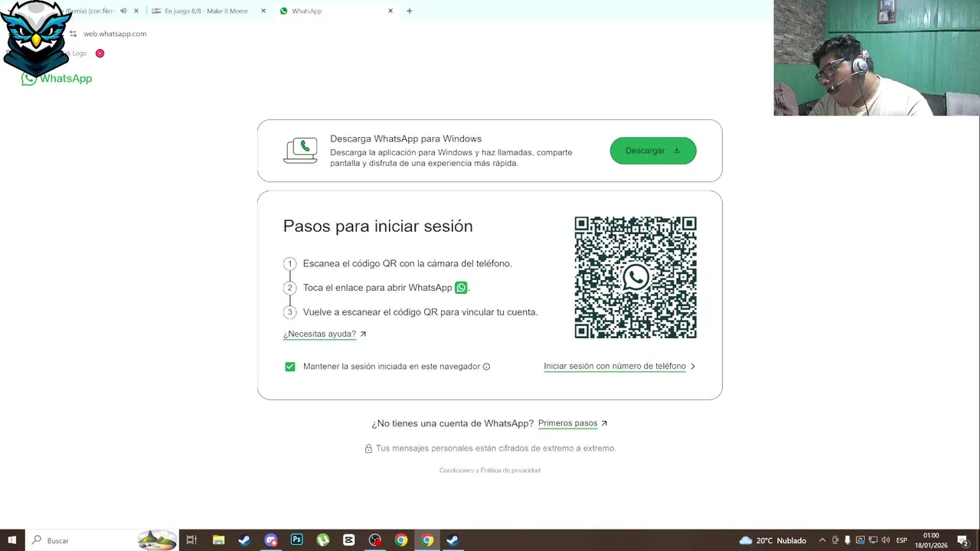Expand hidden system tray icons

pos(822,540)
